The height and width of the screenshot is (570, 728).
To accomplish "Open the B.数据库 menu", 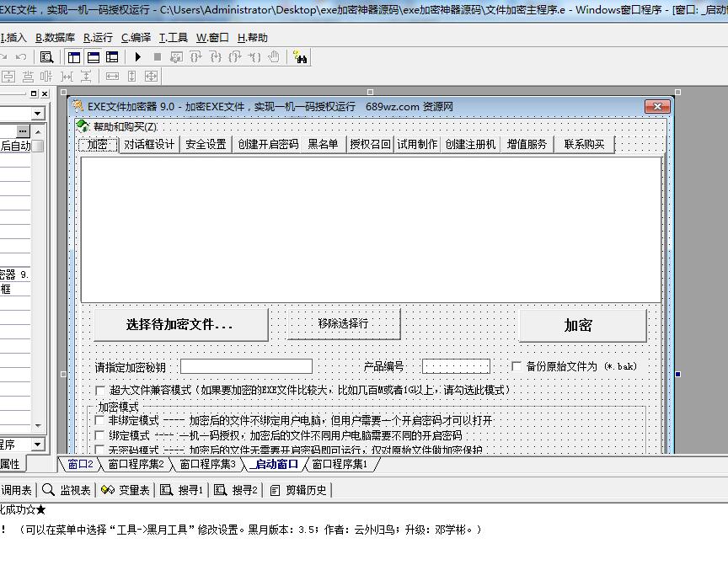I will (x=56, y=38).
